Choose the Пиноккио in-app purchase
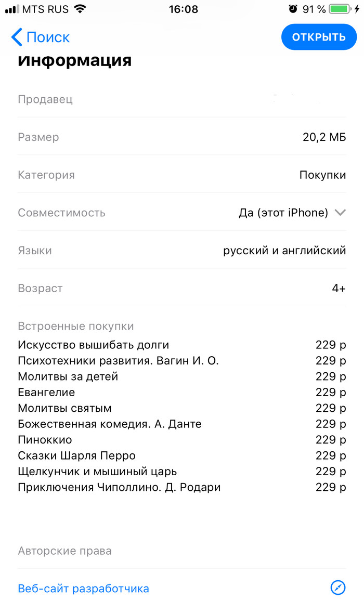364x600 pixels. pos(45,440)
